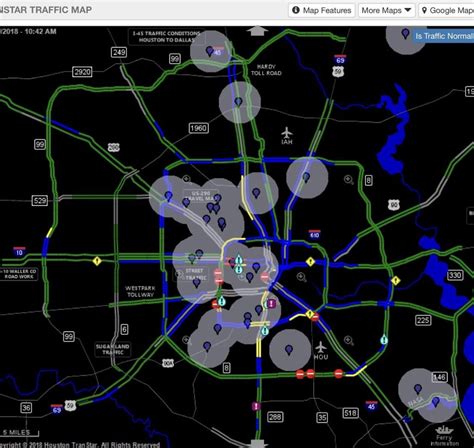Zoom into the magnifier below the 610 east diamond
474x448 pixels.
point(302,277)
